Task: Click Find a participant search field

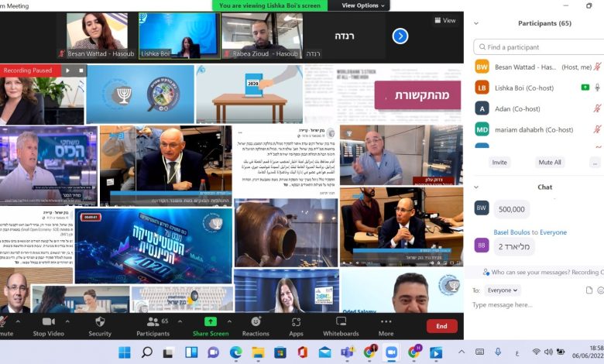Action: point(538,47)
